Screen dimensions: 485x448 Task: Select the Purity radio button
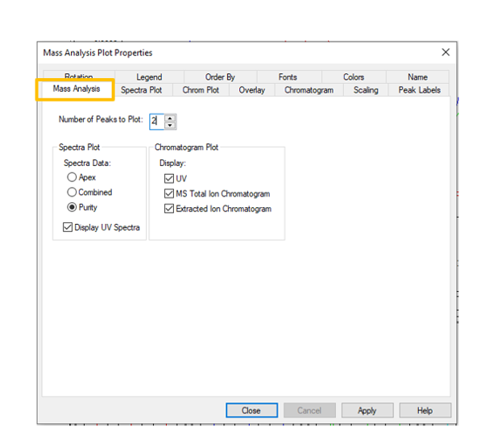tap(73, 207)
